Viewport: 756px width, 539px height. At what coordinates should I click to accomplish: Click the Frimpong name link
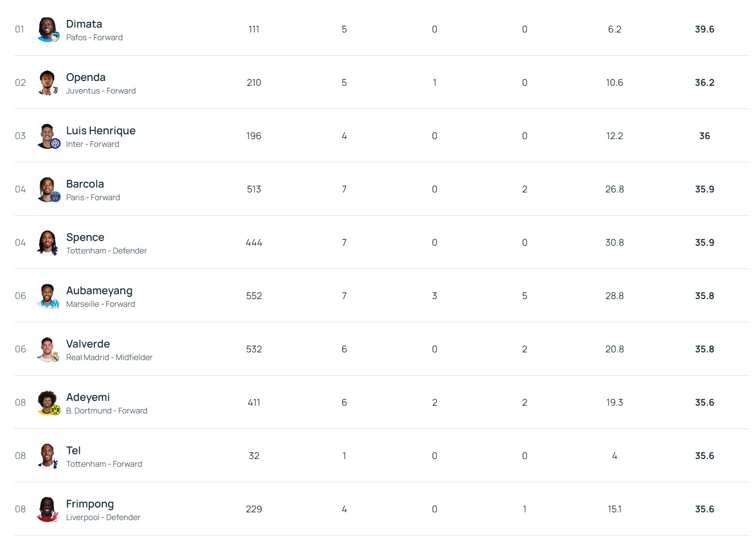(90, 504)
